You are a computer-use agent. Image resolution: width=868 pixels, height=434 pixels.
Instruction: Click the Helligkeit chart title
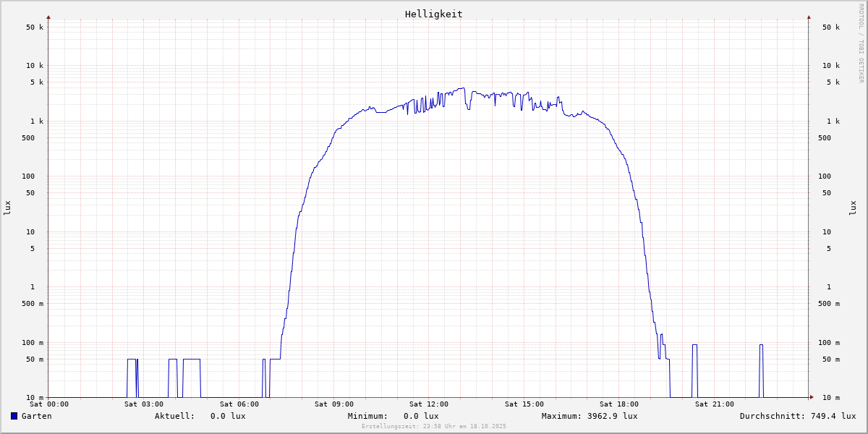(x=433, y=14)
